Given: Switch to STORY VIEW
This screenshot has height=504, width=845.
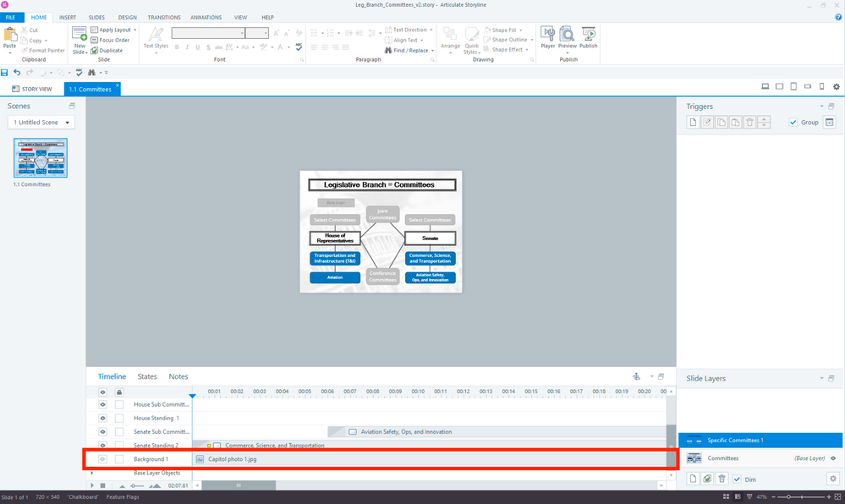Looking at the screenshot, I should [31, 88].
